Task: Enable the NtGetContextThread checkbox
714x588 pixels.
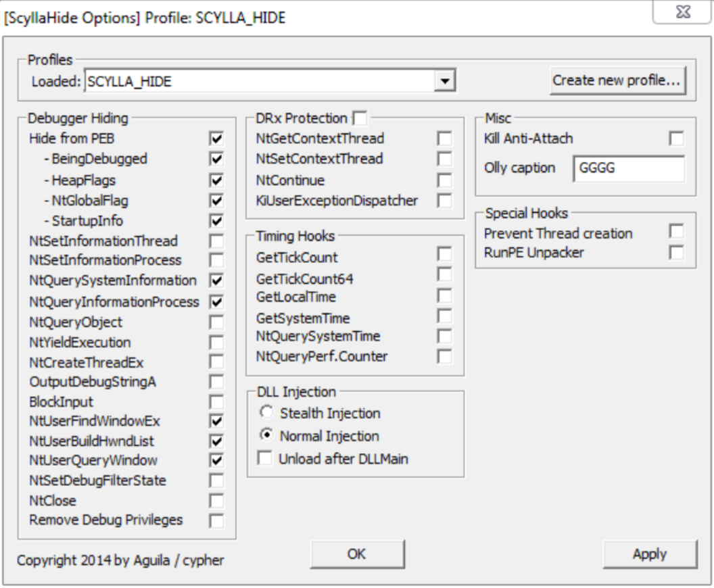Action: [444, 139]
